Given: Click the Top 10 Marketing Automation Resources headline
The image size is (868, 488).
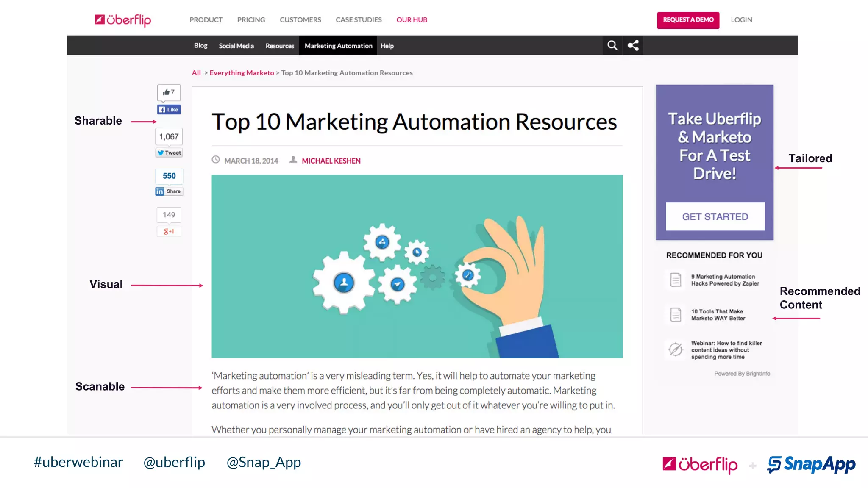Looking at the screenshot, I should [x=414, y=122].
